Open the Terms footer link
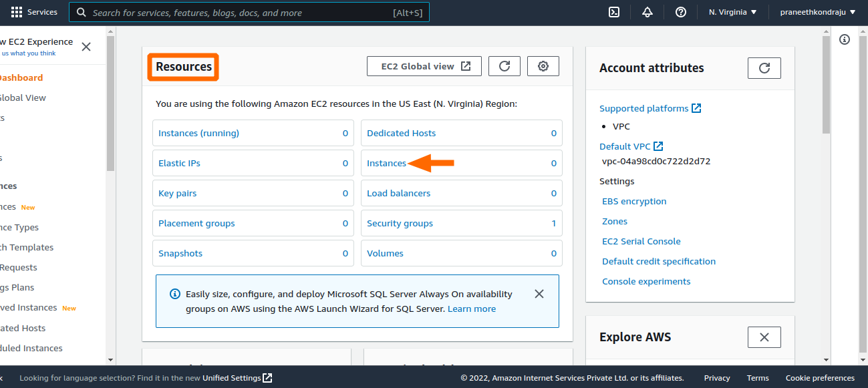Viewport: 868px width, 388px height. coord(758,378)
